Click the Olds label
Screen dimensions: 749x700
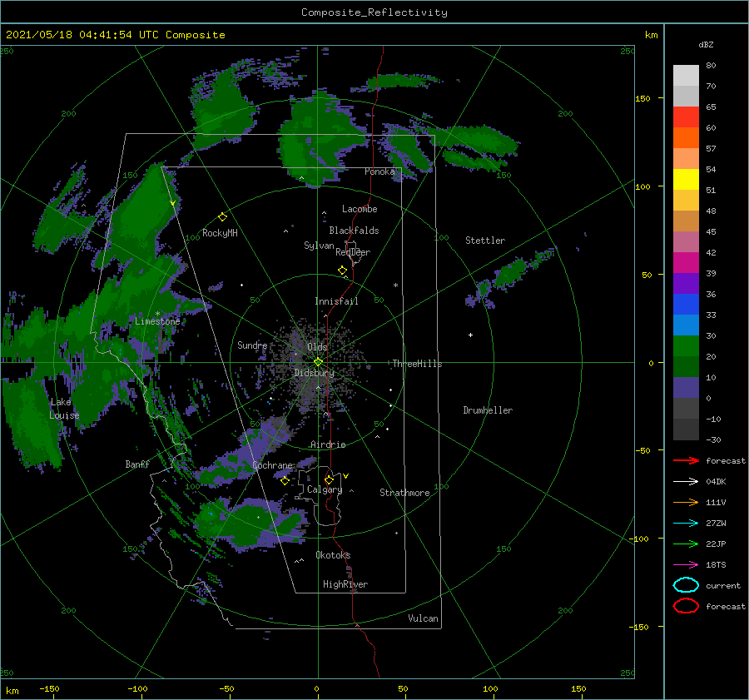click(317, 347)
